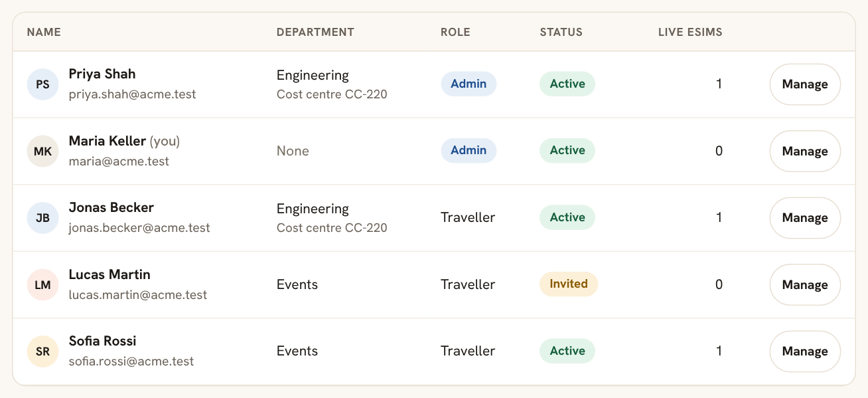The height and width of the screenshot is (398, 868).
Task: Click live eSIMs count for Jonas Becker
Action: click(x=719, y=217)
